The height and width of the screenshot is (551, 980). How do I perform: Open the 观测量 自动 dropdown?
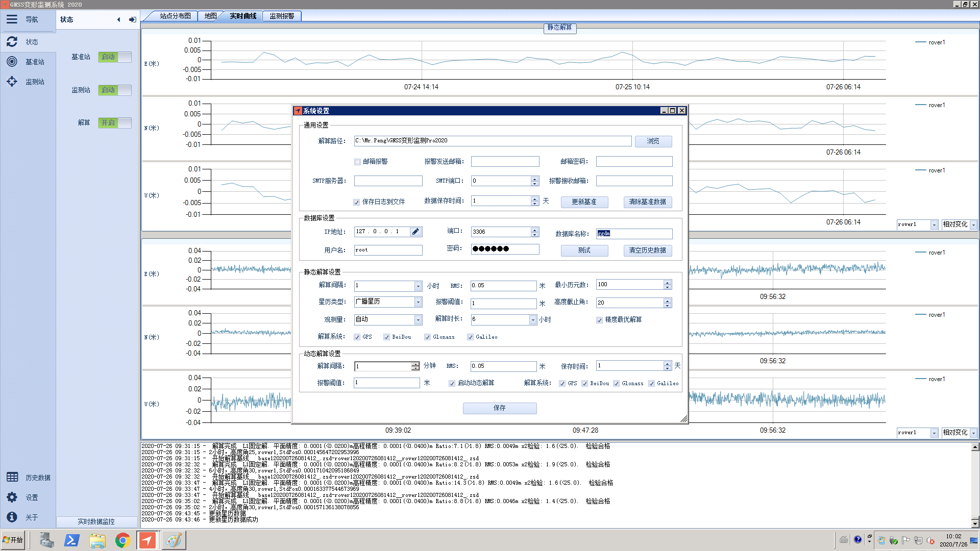(x=418, y=320)
